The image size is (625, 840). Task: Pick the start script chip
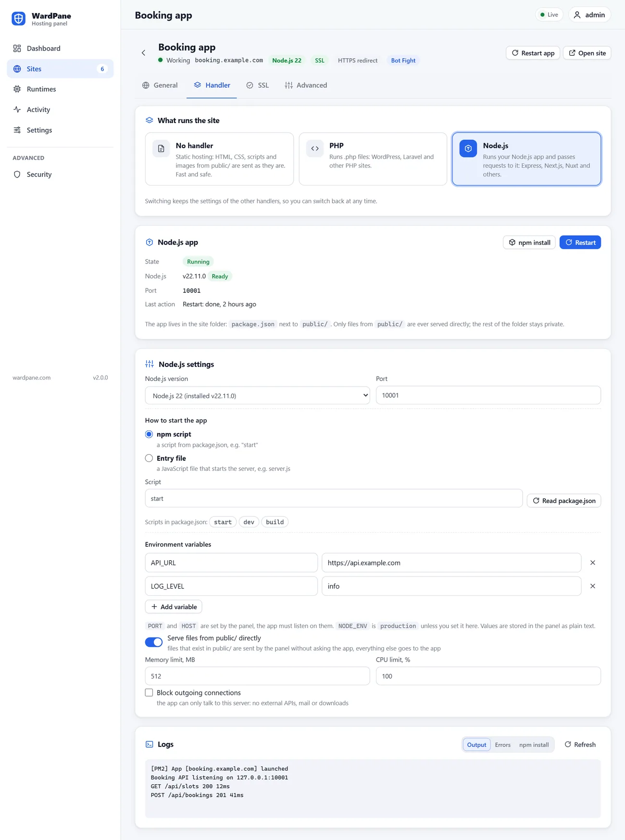click(223, 522)
